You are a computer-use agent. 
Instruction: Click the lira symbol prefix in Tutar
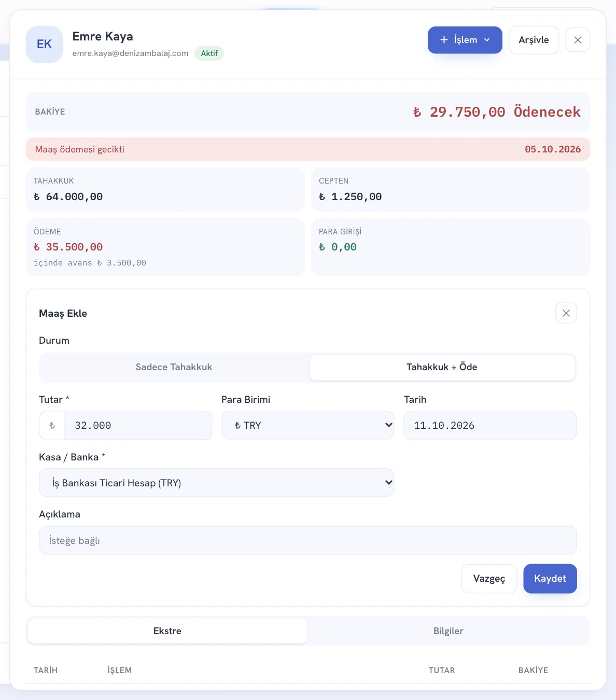pos(52,426)
